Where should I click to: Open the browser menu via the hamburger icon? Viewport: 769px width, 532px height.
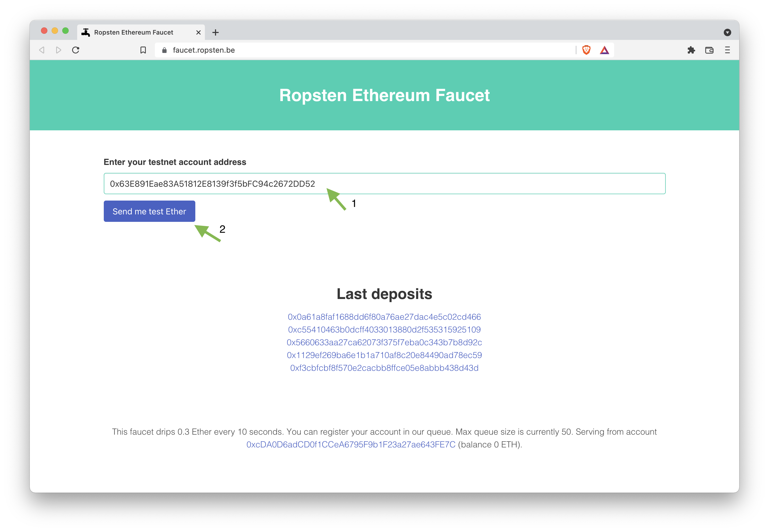(x=727, y=50)
